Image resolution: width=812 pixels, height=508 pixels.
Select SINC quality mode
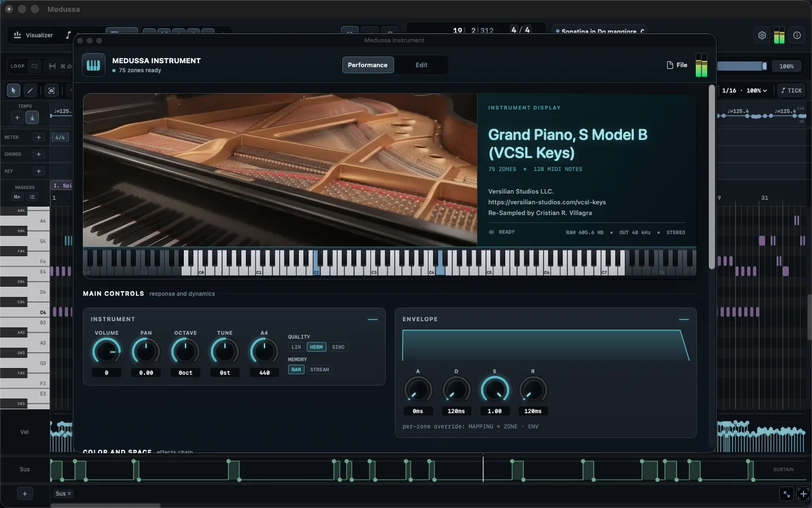point(338,347)
